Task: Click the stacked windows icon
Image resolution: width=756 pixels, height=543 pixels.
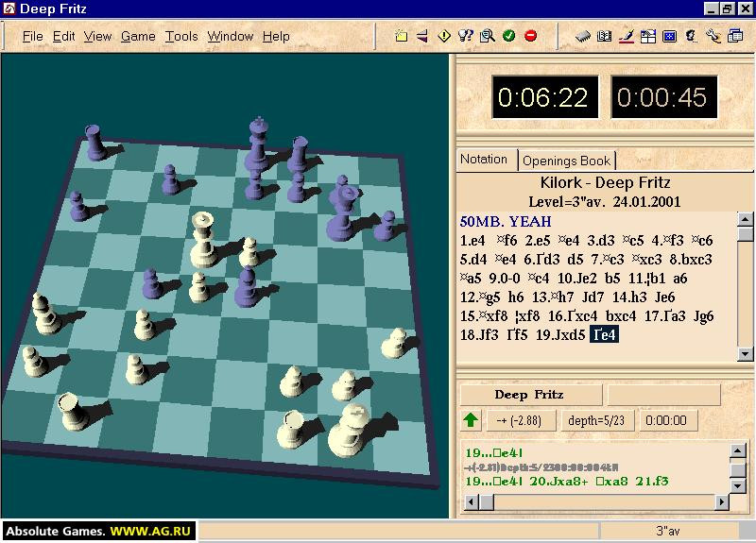Action: point(735,36)
